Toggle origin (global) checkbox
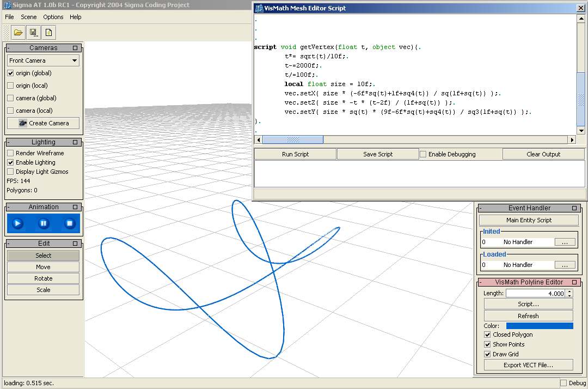 point(10,73)
